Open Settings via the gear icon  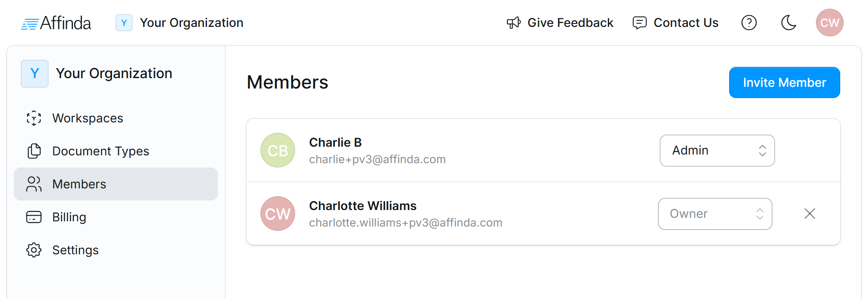(33, 250)
